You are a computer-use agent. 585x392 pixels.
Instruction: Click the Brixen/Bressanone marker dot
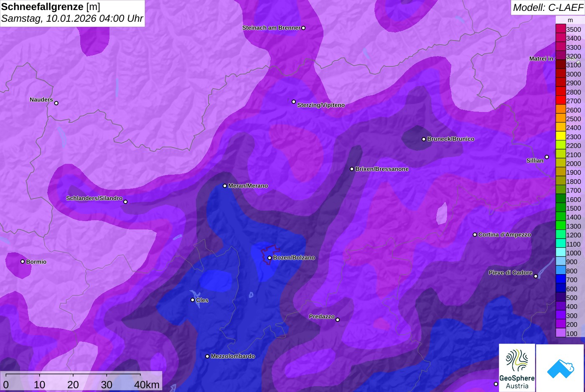[352, 169]
